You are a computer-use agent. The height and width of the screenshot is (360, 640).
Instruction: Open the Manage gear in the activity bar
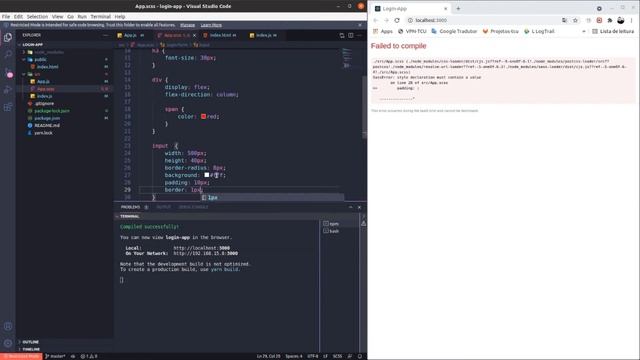pyautogui.click(x=8, y=343)
